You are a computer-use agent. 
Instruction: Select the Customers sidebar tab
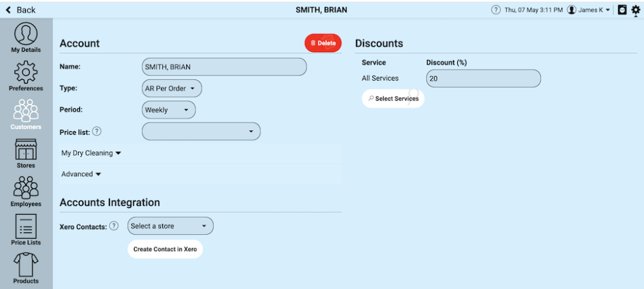pyautogui.click(x=26, y=115)
